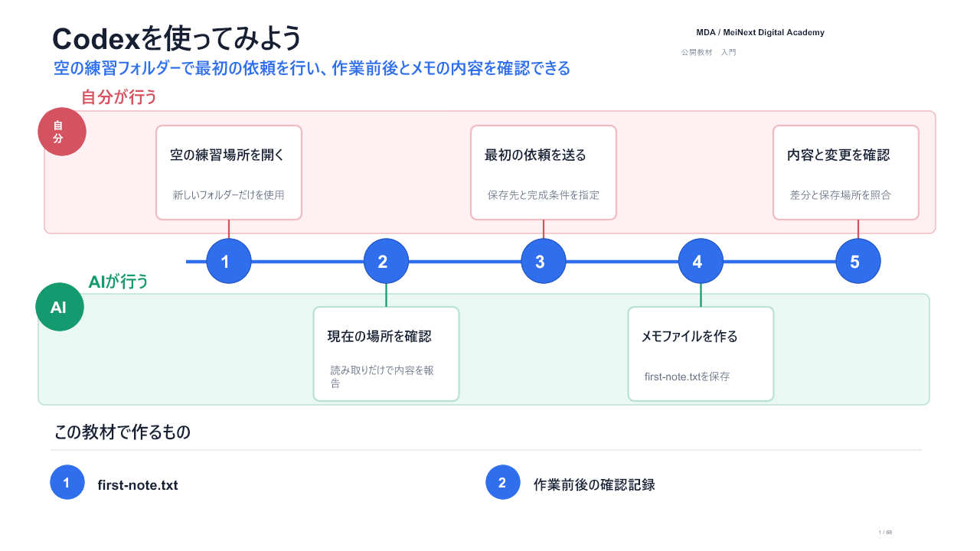Select timeline step 1 circle on the blue line
The height and width of the screenshot is (551, 980).
click(x=229, y=261)
